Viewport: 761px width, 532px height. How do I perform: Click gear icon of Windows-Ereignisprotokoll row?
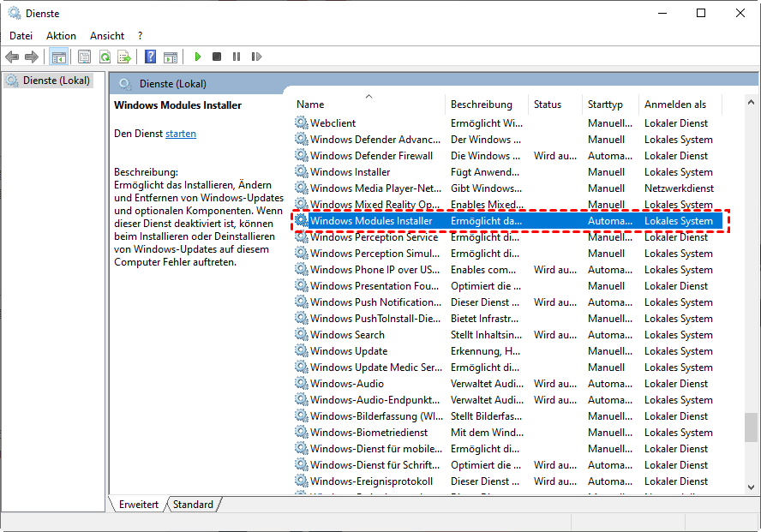click(x=302, y=481)
